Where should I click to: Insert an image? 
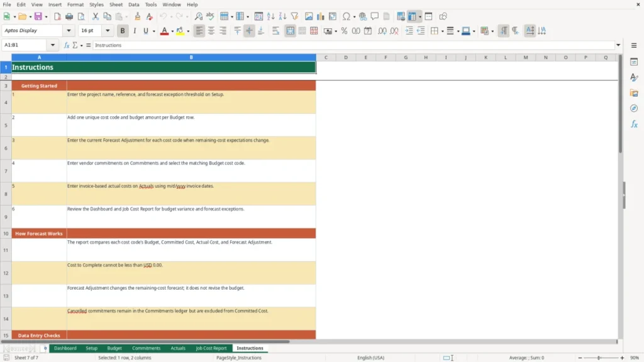tap(309, 16)
